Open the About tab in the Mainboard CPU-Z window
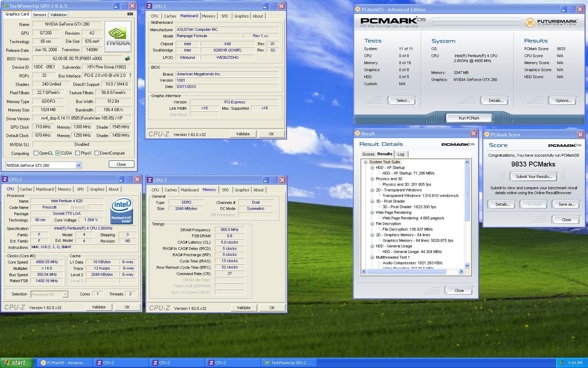 [x=258, y=16]
